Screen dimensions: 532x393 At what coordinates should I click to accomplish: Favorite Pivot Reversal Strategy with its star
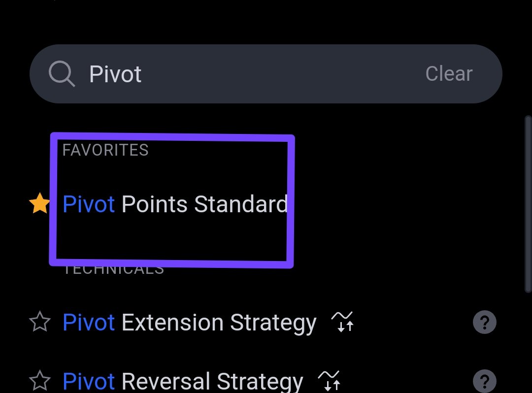[x=40, y=381]
